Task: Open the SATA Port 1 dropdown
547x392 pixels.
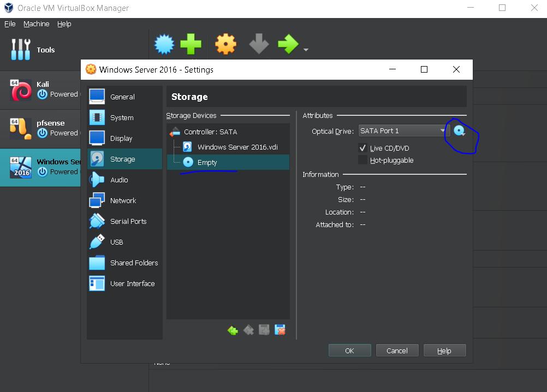Action: click(x=402, y=130)
